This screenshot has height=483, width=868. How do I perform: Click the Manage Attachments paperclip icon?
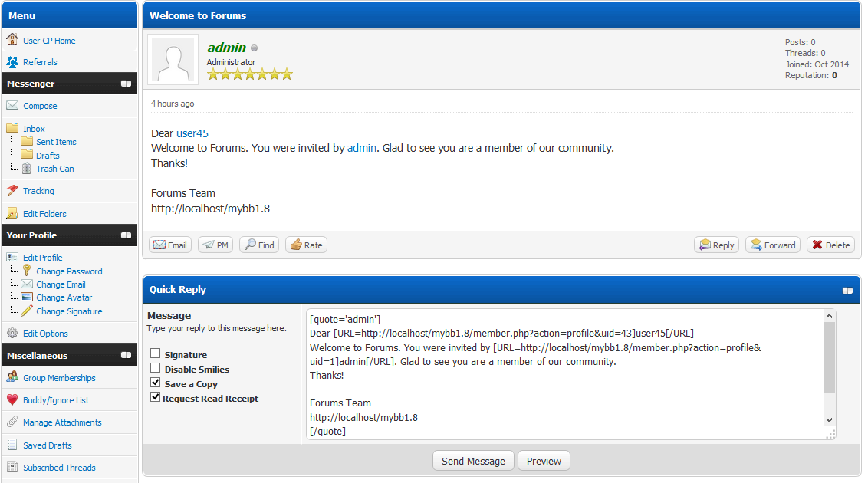coord(12,422)
